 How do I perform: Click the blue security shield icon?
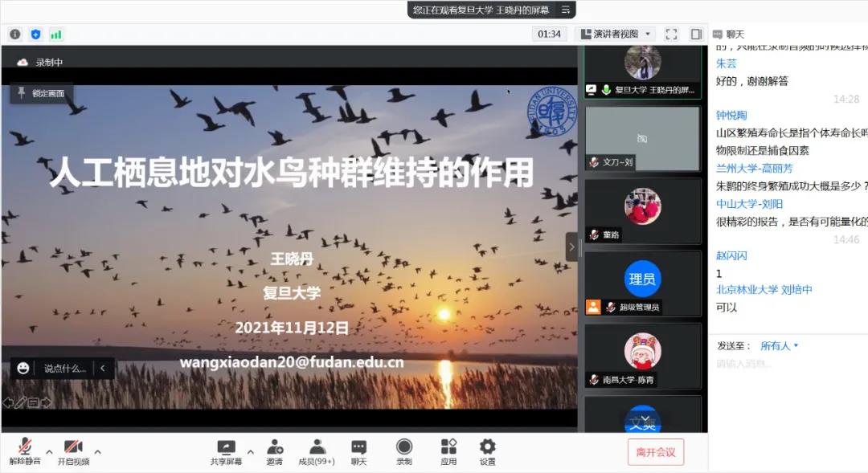[35, 35]
